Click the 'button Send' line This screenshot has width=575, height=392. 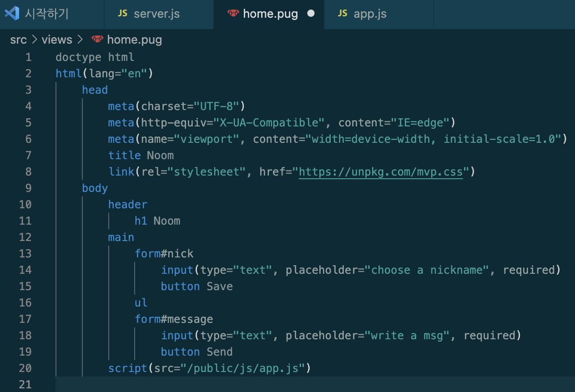pos(197,352)
